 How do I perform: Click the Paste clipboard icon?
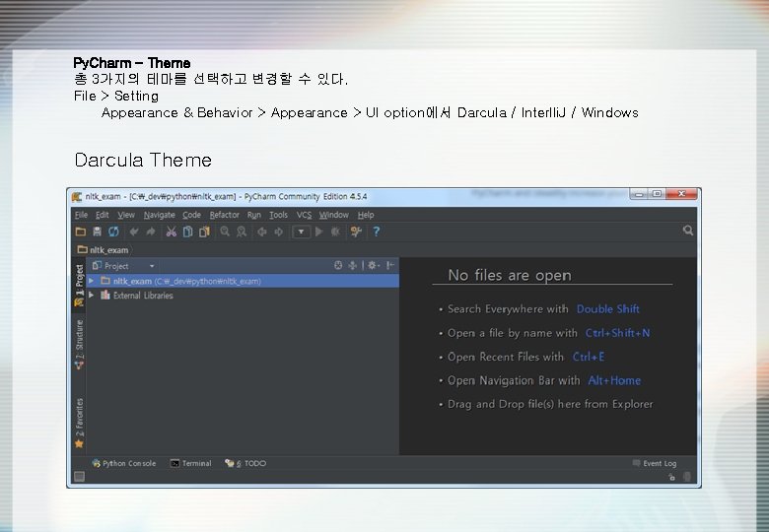[x=204, y=232]
